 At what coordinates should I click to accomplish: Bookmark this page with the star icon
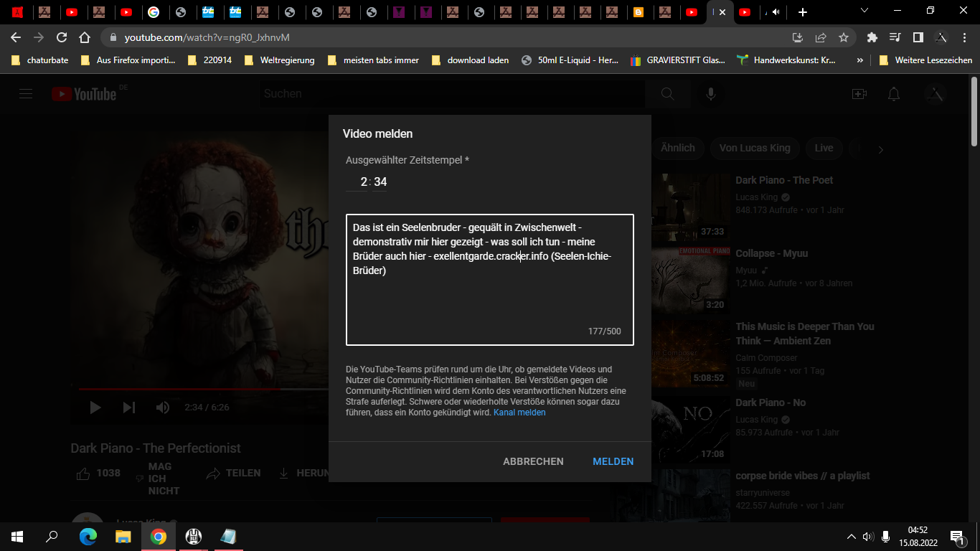coord(844,37)
